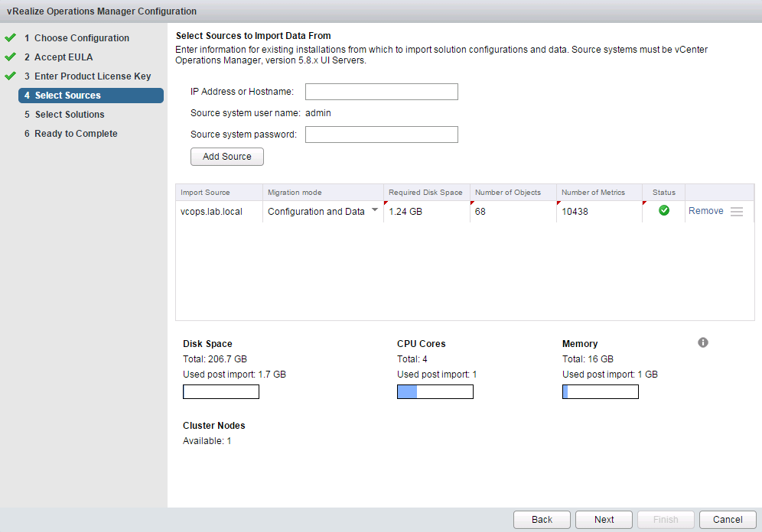Click the green status checkmark for vcops.lab.local
762x532 pixels.
point(664,211)
